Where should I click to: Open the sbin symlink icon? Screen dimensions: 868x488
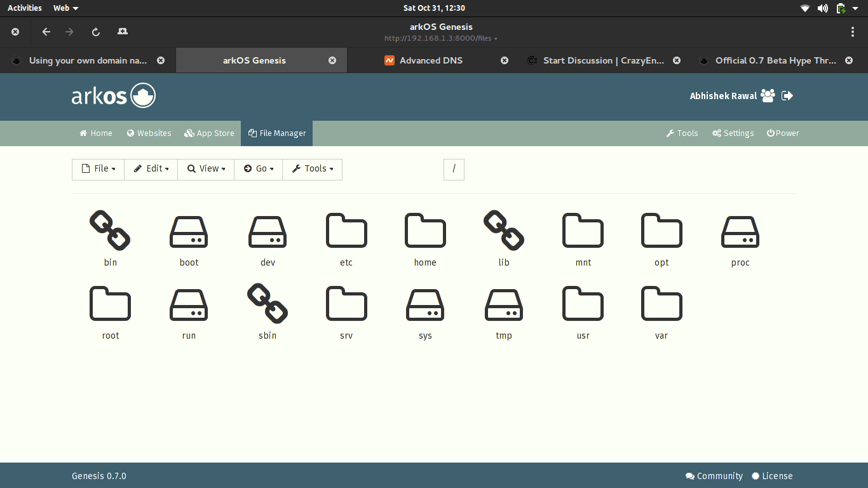(x=268, y=303)
